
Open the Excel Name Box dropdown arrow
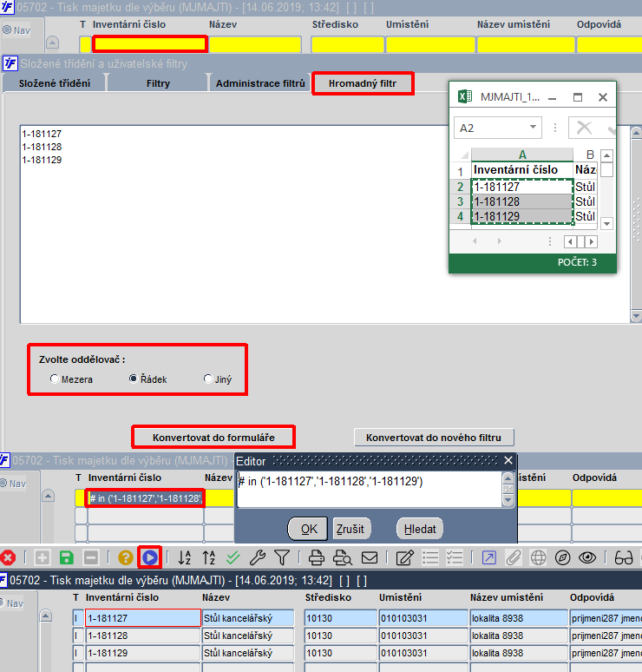533,127
